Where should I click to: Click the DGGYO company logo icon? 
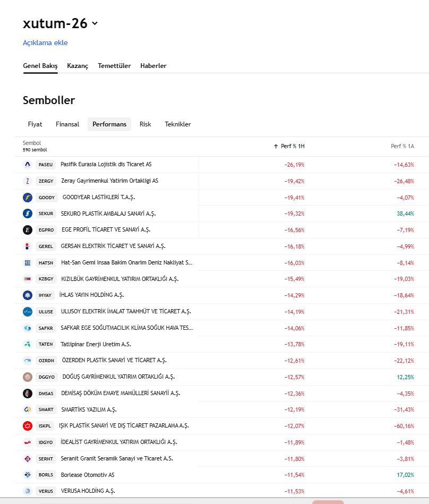coord(28,377)
